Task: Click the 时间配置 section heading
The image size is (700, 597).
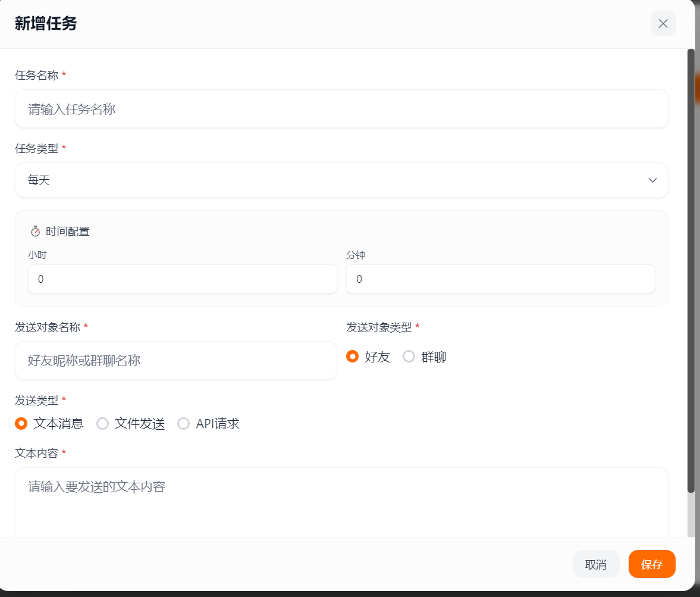Action: 67,232
